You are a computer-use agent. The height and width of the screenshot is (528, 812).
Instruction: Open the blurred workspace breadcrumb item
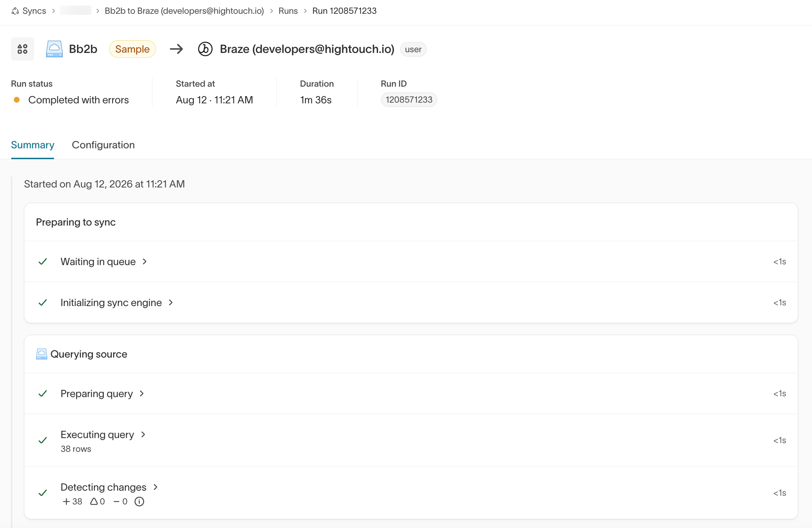pos(75,11)
